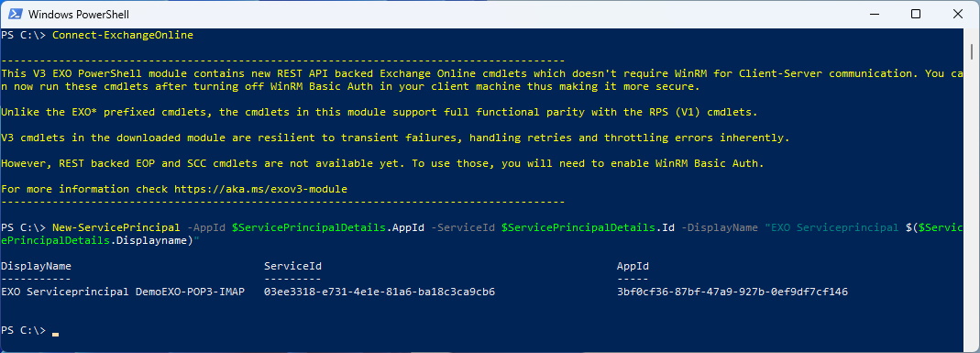Select the ServiceId column header
Screen dimensions: 980x353
tap(293, 266)
